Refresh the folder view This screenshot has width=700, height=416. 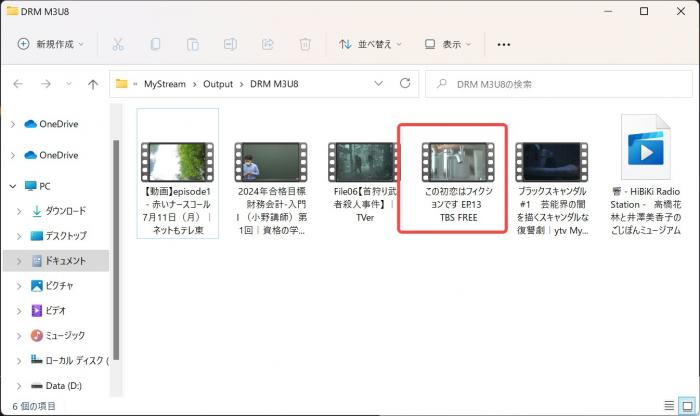405,83
